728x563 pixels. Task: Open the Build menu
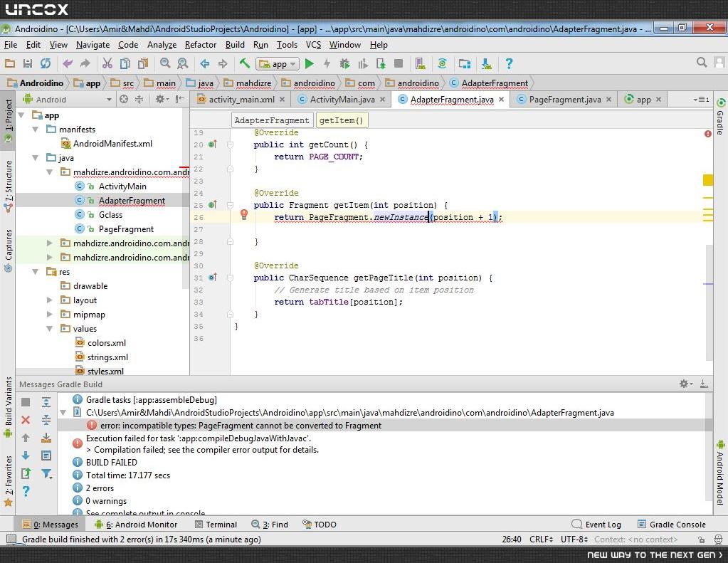(x=235, y=45)
